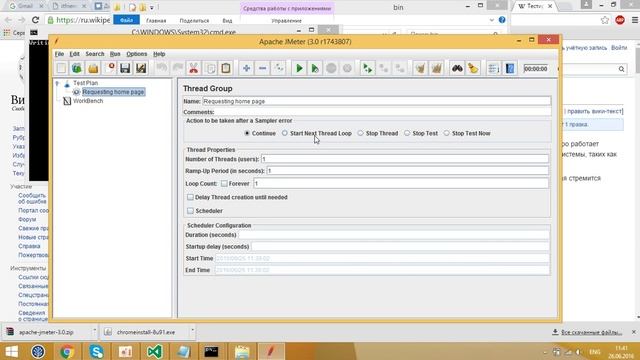This screenshot has width=640, height=360.
Task: Start the test without pauses
Action: [x=315, y=68]
